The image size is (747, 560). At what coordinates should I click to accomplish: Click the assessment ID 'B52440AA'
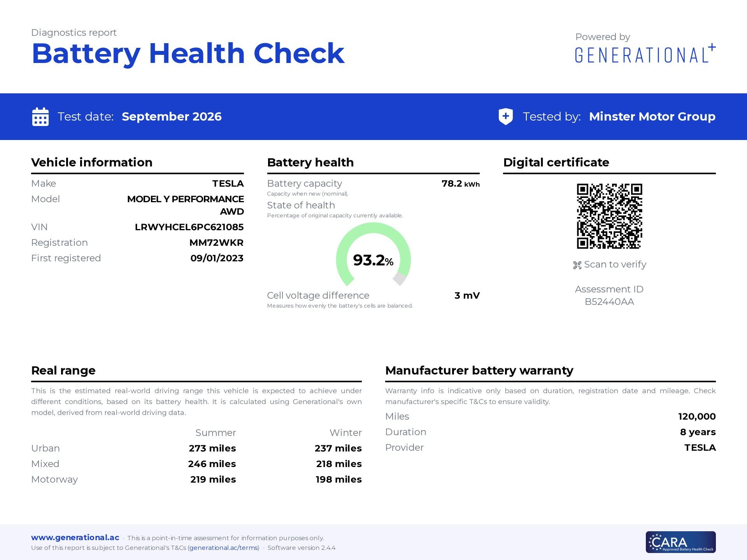609,302
